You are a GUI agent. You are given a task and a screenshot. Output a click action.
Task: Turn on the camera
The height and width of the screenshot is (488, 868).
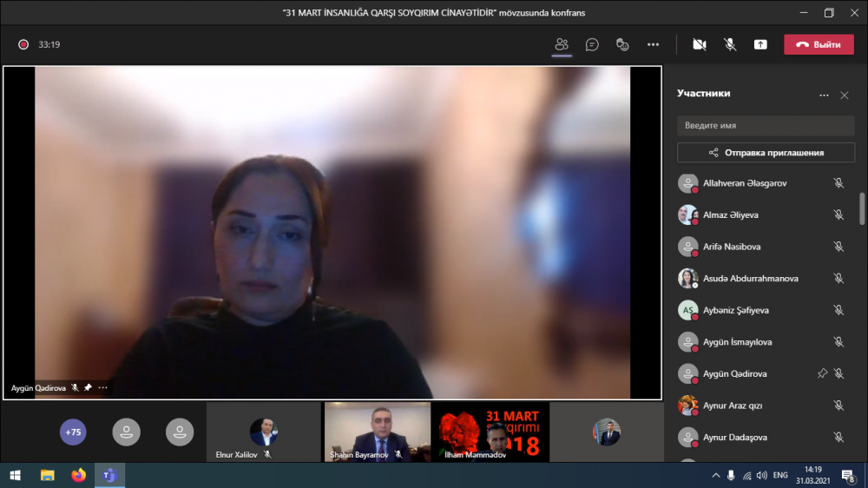700,44
